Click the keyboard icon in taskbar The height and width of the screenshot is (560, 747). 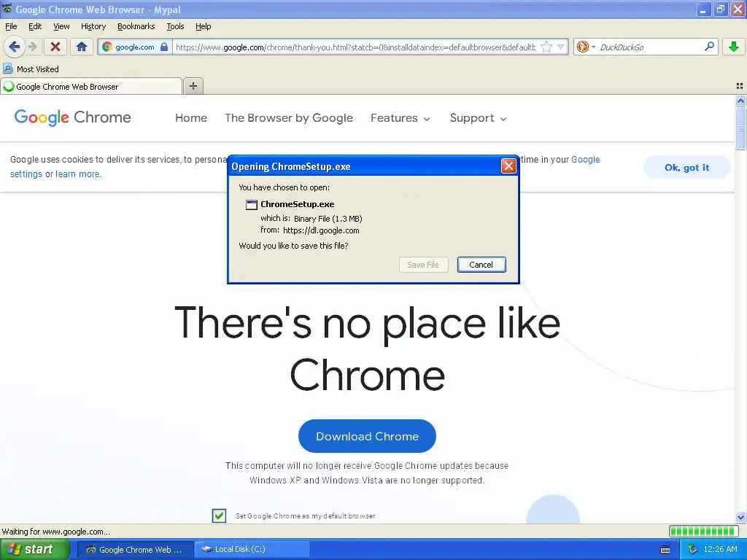tap(665, 550)
